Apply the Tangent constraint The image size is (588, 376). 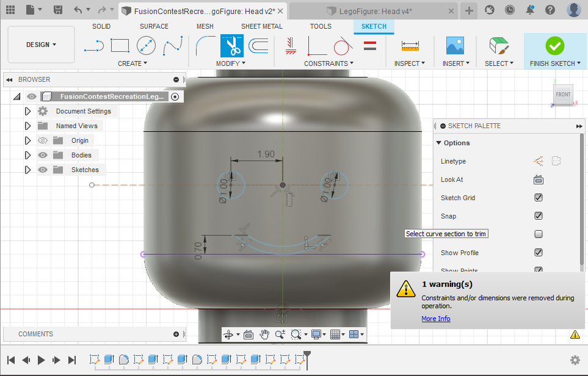[343, 46]
